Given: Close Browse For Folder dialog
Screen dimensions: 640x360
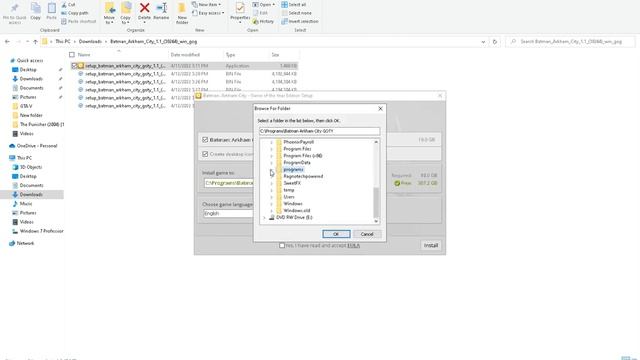Looking at the screenshot, I should [380, 109].
